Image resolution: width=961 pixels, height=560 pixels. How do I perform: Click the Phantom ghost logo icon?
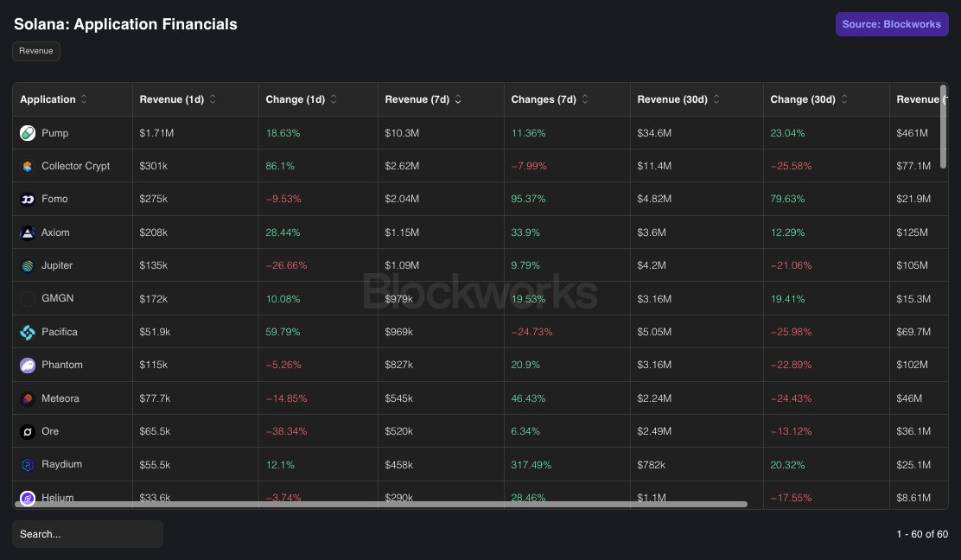coord(28,366)
